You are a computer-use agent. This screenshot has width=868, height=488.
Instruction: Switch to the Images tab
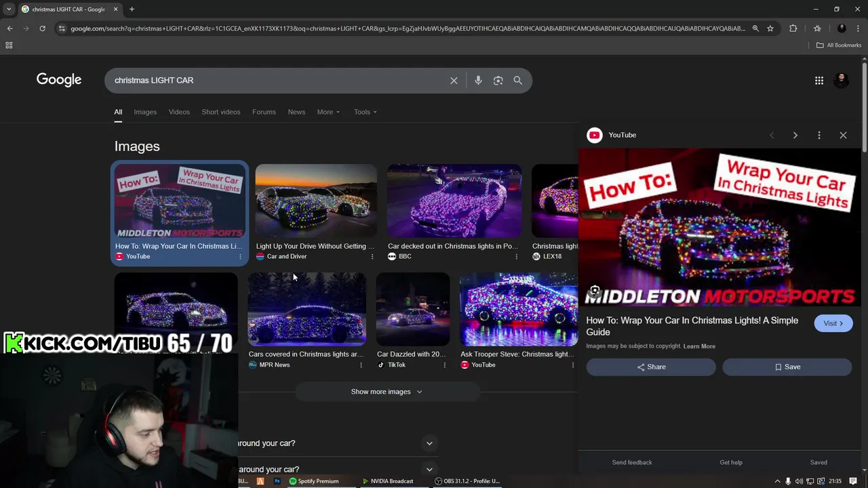[x=145, y=113]
